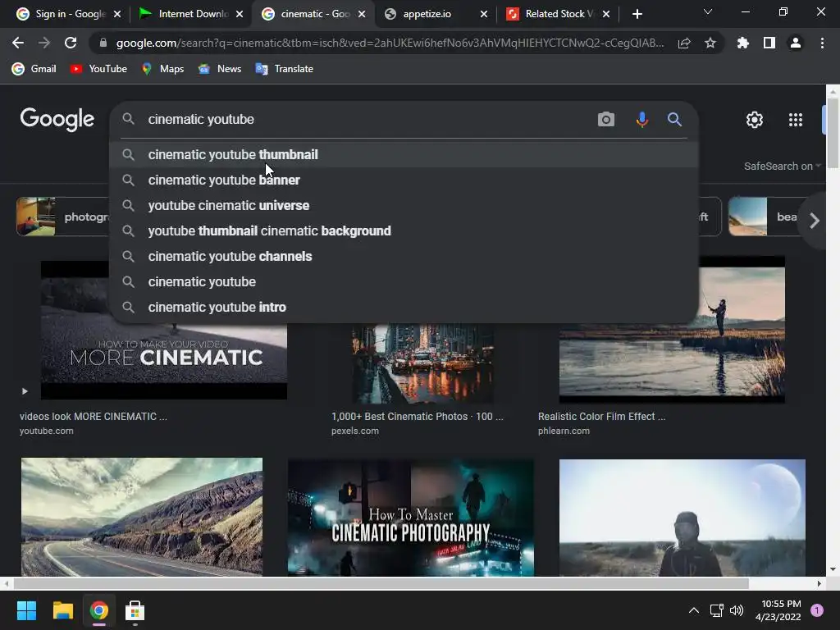Open the taskbar clock and date
Screen dimensions: 840x630
pos(778,610)
